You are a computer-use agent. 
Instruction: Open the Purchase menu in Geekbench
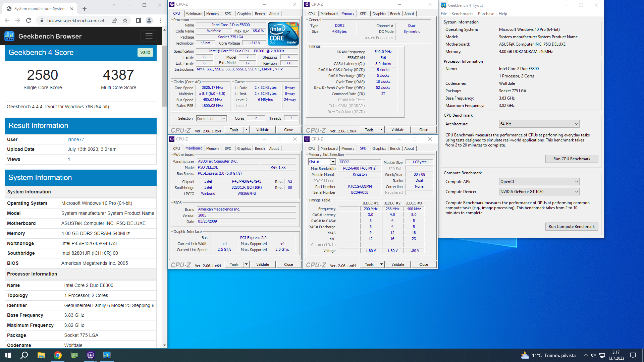point(486,14)
